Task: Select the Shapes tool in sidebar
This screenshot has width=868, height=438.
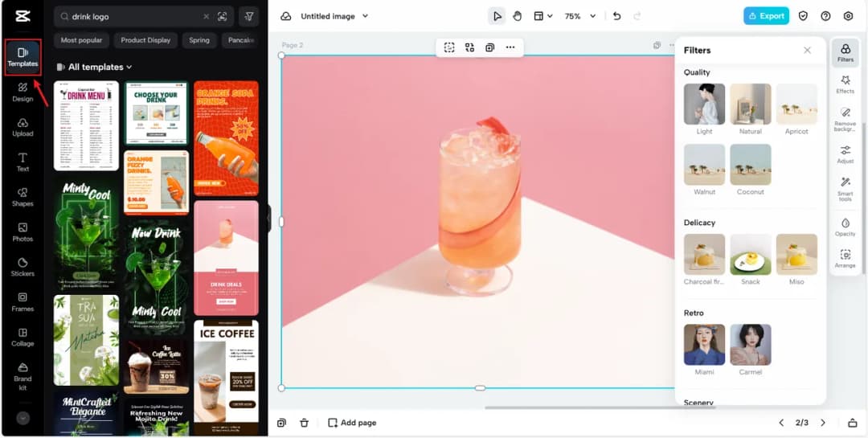Action: pos(23,197)
